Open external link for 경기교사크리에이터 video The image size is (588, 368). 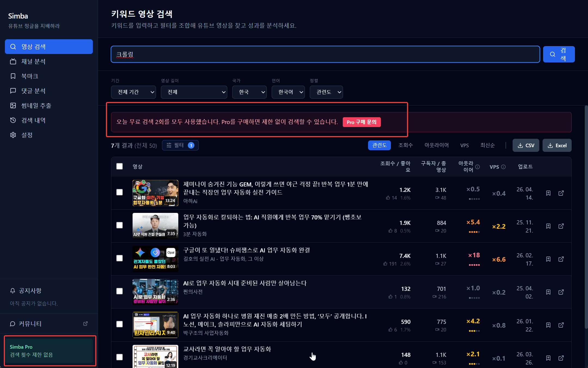point(561,358)
